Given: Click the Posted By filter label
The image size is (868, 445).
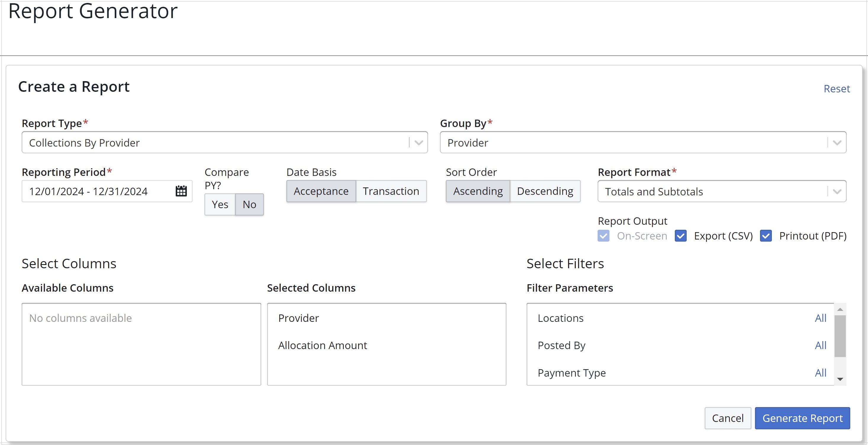Looking at the screenshot, I should 562,346.
